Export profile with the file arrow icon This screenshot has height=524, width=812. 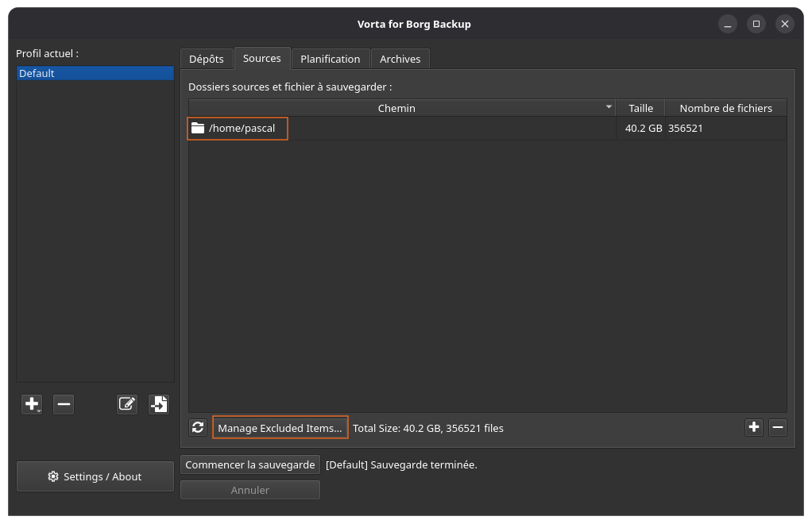[159, 404]
